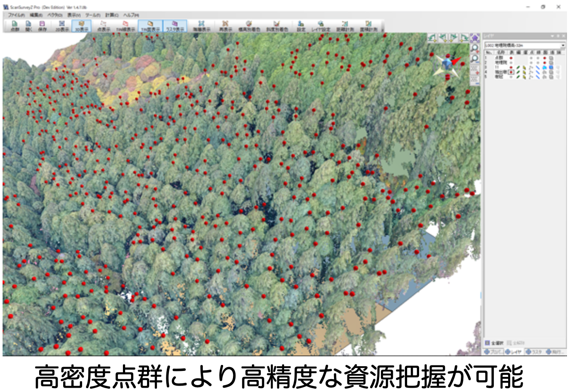The height and width of the screenshot is (392, 570).
Task: Switch to the last bottom panel tab
Action: [555, 352]
